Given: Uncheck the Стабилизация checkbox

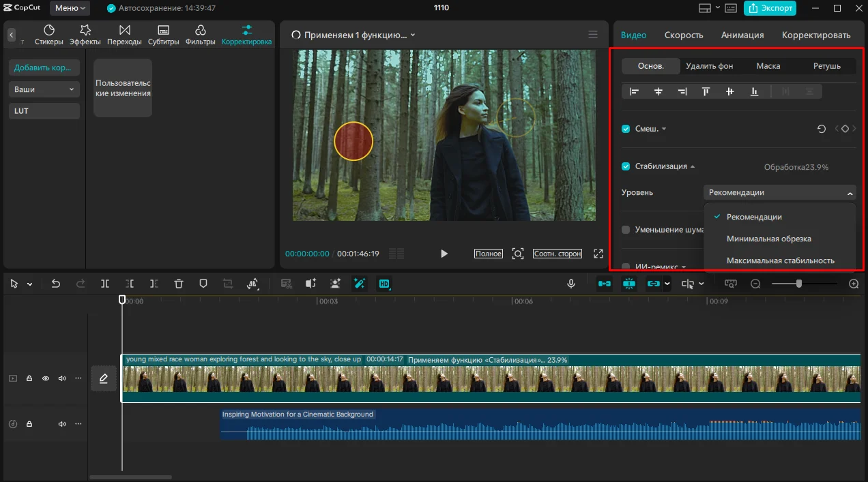Looking at the screenshot, I should tap(626, 166).
